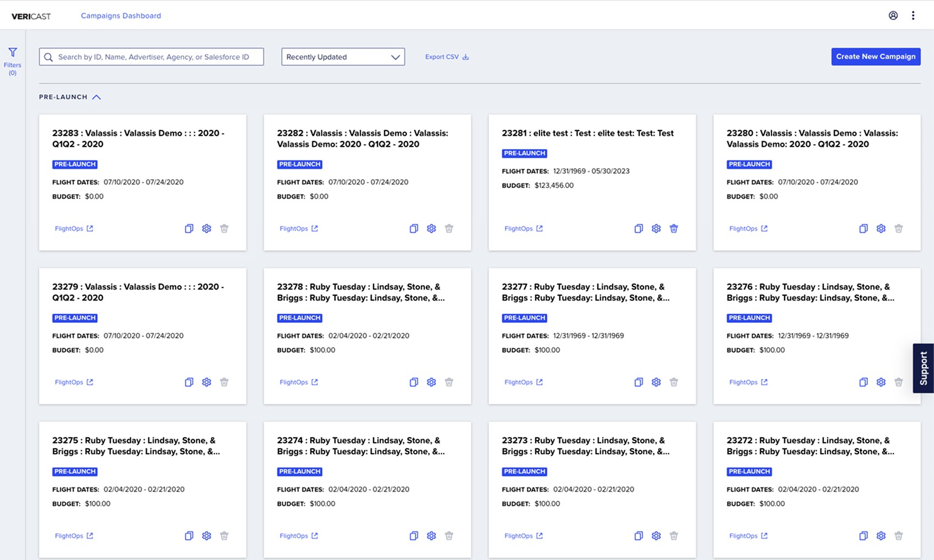Open the Filters funnel icon

click(13, 52)
